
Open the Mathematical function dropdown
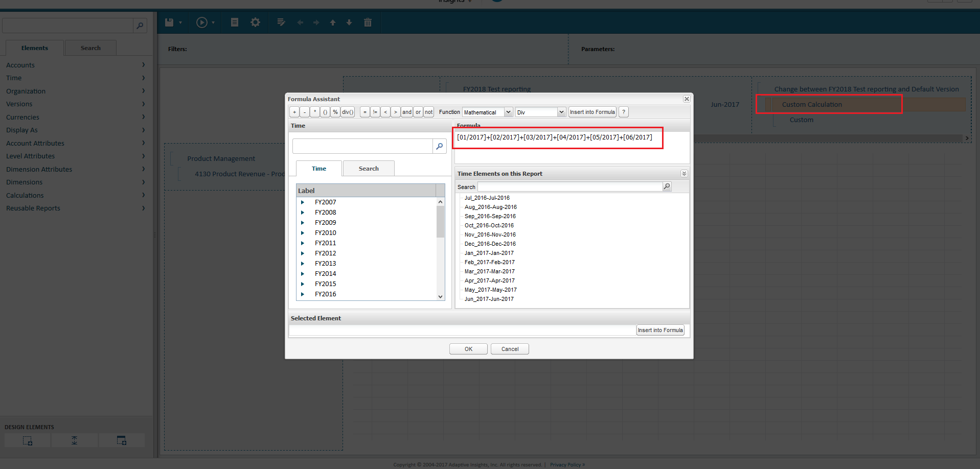pos(487,112)
